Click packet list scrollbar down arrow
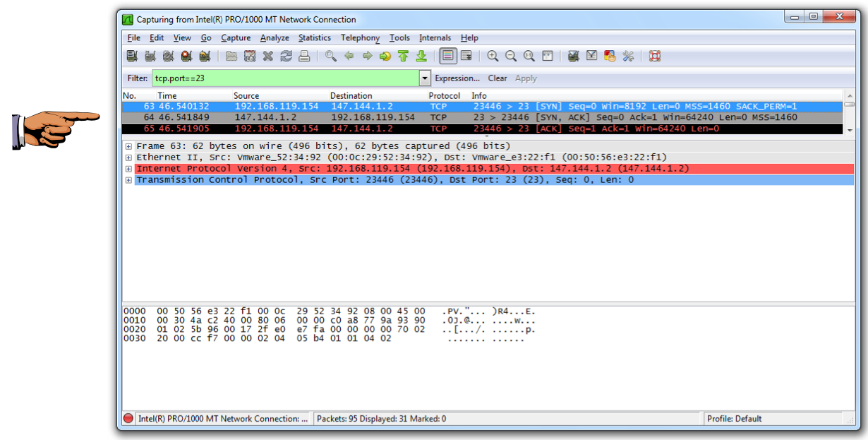Screen dimensions: 868x440 pyautogui.click(x=849, y=131)
